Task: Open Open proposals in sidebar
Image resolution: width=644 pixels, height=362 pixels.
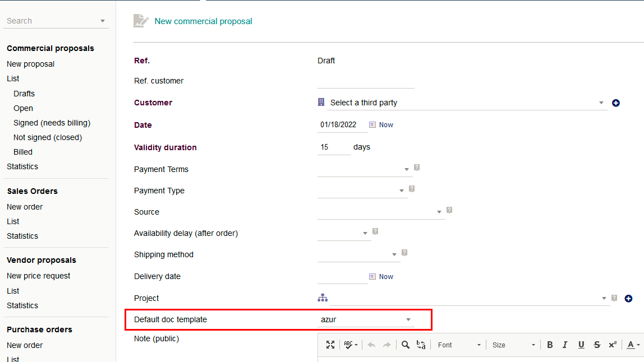Action: pos(23,108)
